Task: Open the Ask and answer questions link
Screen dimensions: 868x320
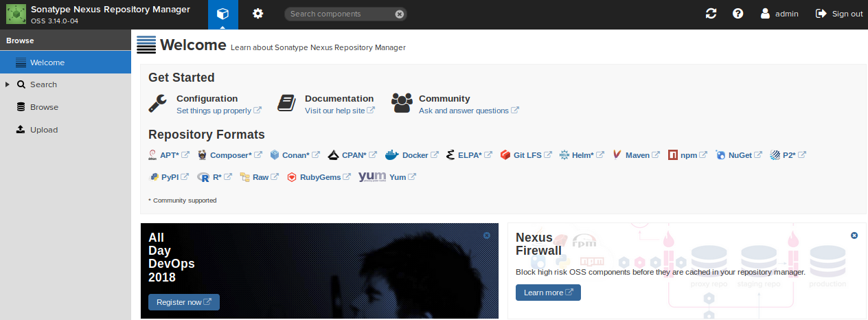Action: click(x=468, y=111)
